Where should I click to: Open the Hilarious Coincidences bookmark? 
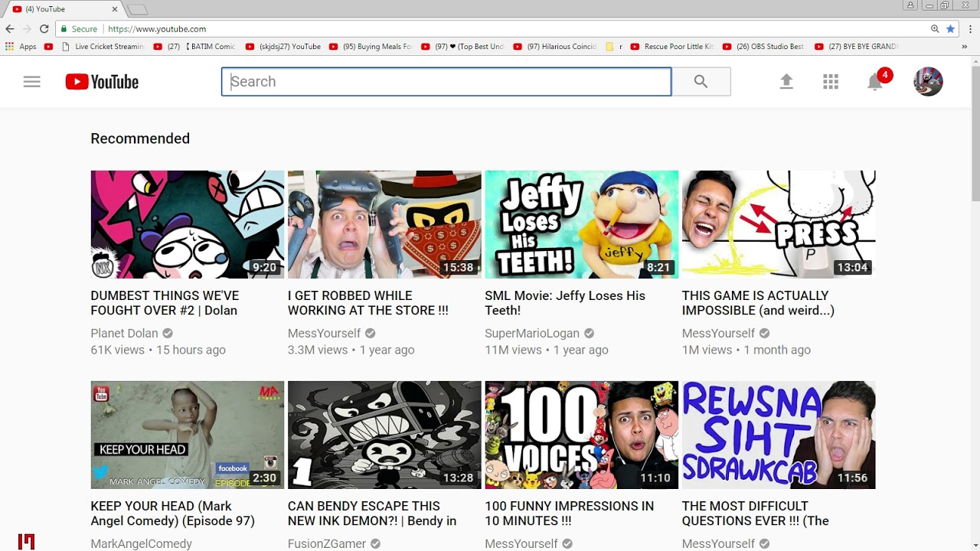555,47
